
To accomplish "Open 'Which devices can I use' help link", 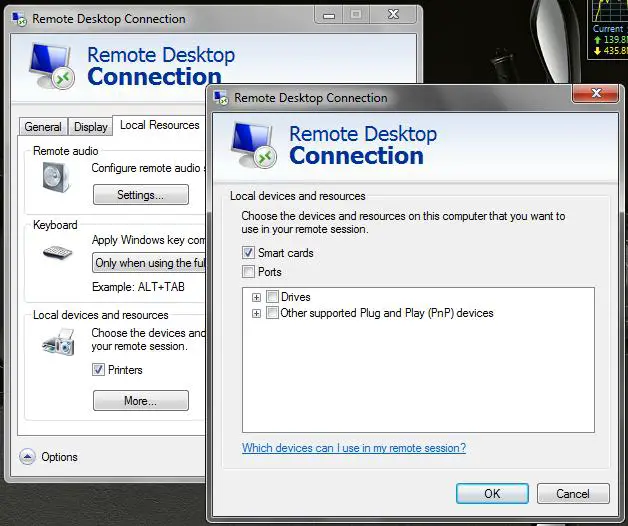I will pyautogui.click(x=354, y=448).
